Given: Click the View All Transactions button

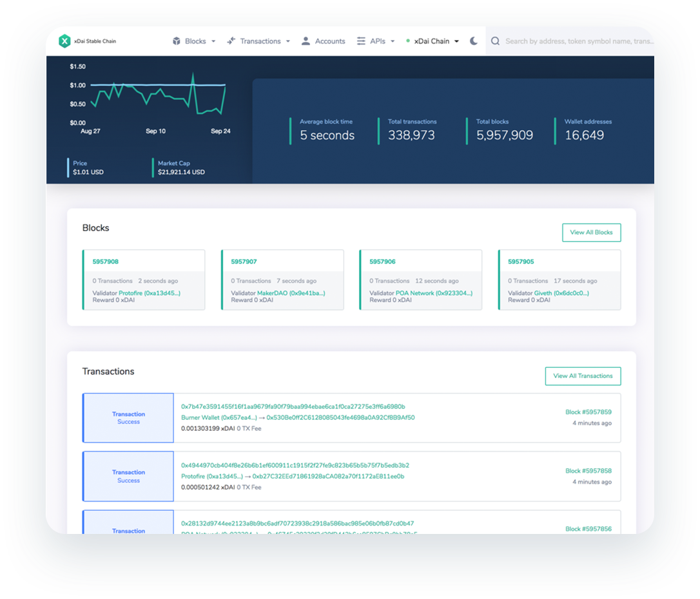Looking at the screenshot, I should pyautogui.click(x=583, y=376).
